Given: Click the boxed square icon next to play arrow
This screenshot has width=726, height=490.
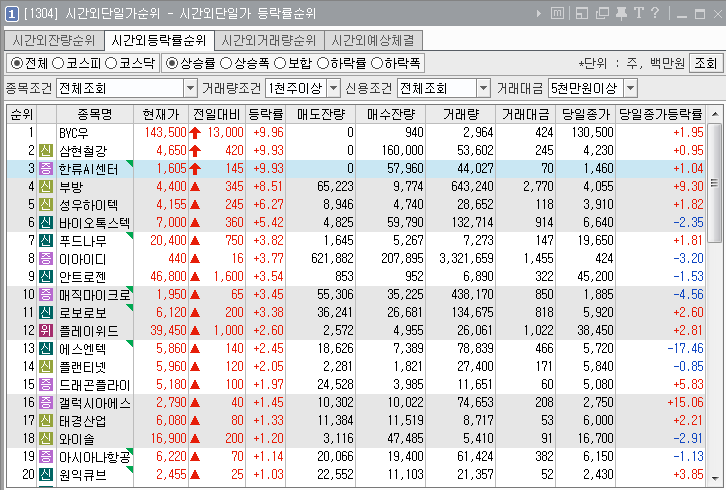Looking at the screenshot, I should tap(557, 13).
